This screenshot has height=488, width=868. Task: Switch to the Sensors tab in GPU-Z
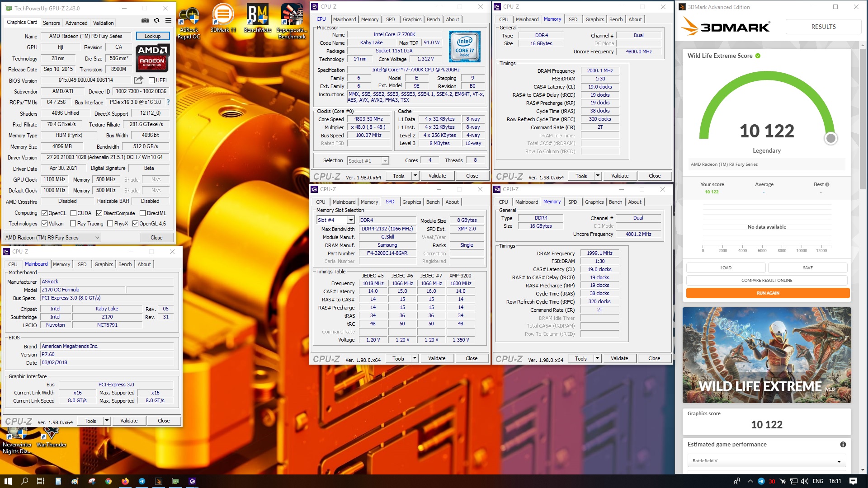tap(51, 23)
